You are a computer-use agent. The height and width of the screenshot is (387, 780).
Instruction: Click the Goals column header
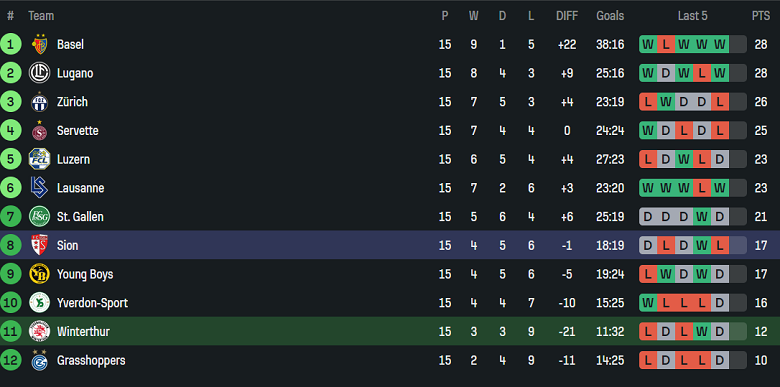(x=610, y=16)
